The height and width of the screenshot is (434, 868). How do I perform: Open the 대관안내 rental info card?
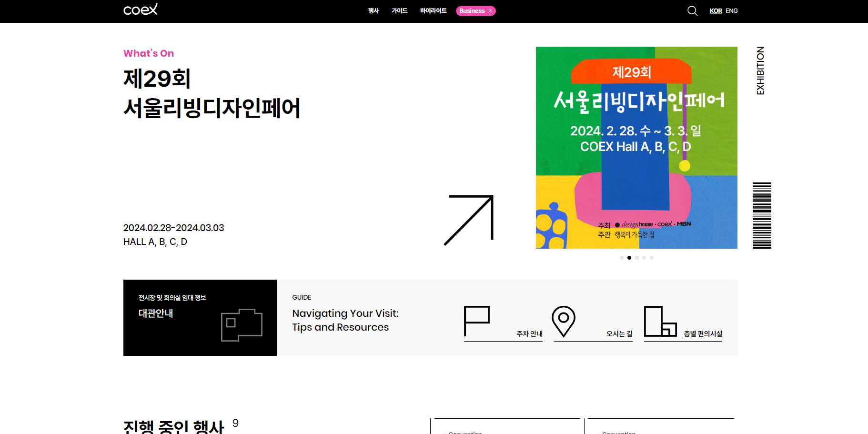(200, 318)
